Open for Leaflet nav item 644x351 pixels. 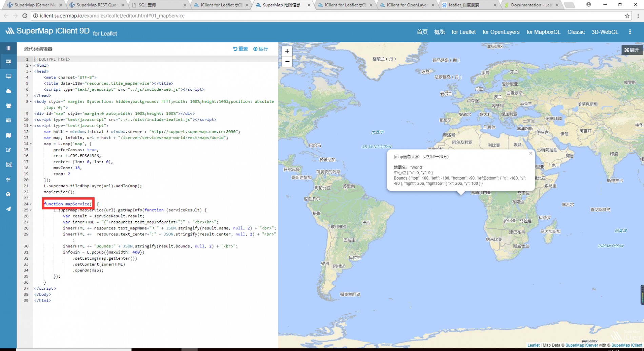click(x=463, y=32)
